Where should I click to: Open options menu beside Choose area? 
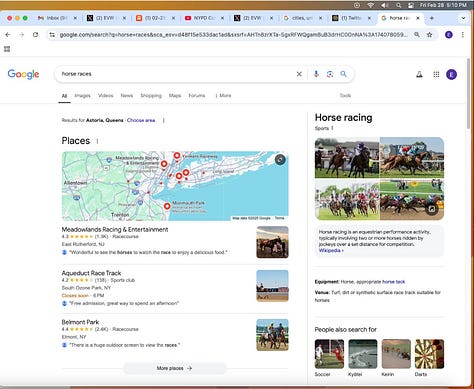click(163, 120)
